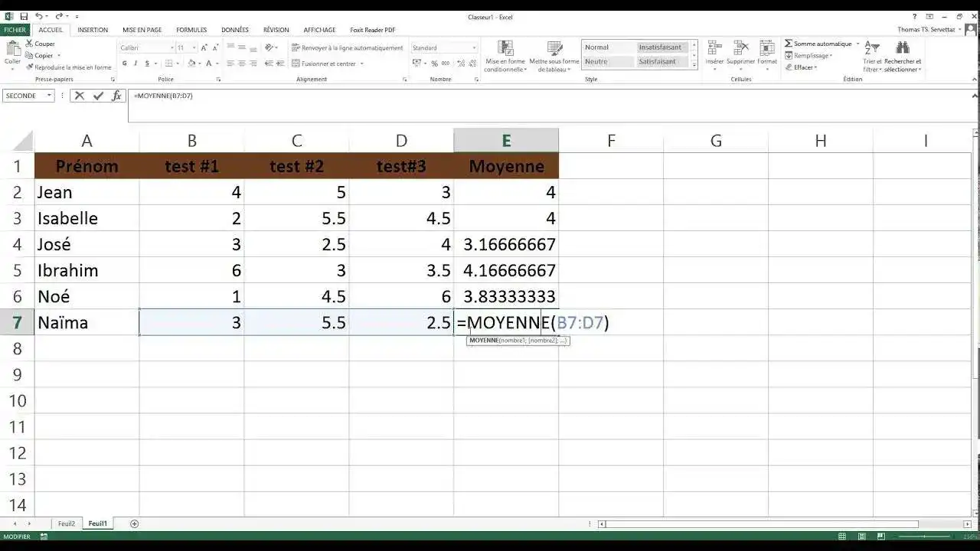Image resolution: width=980 pixels, height=551 pixels.
Task: Open the Insérer une fonction fx icon
Action: point(116,96)
